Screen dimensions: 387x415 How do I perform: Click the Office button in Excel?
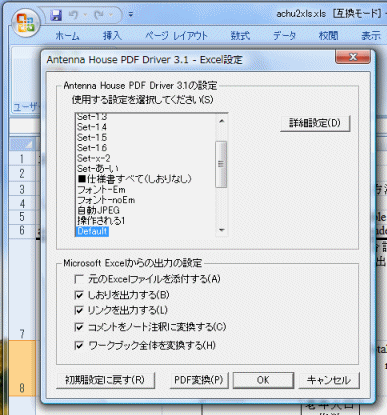pyautogui.click(x=26, y=23)
